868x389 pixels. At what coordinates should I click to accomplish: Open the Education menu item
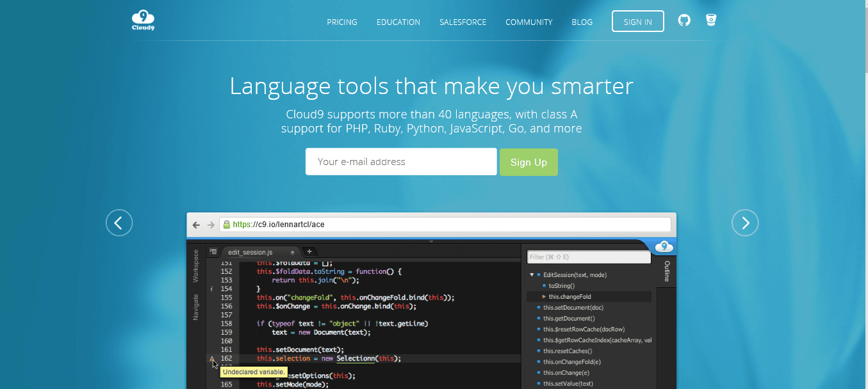point(398,22)
